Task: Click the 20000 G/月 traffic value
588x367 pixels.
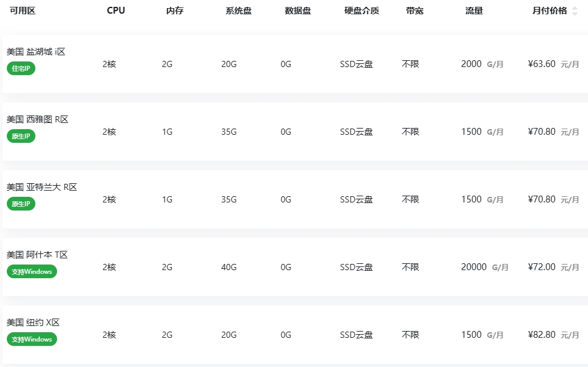Action: coord(484,267)
